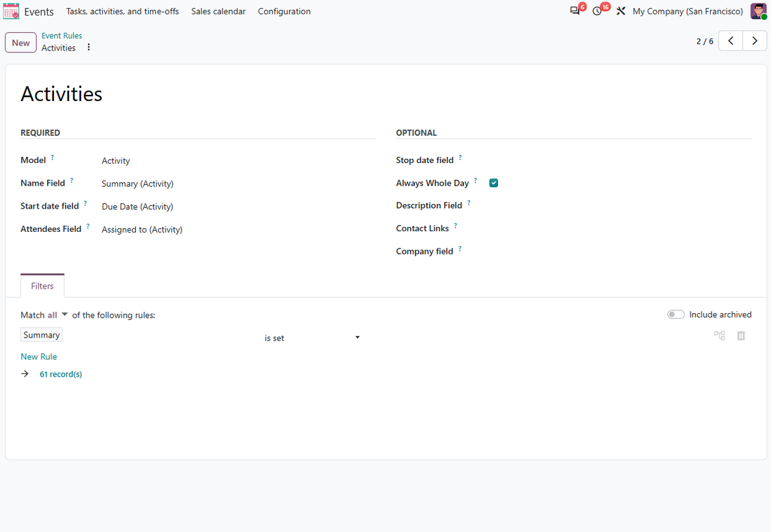The width and height of the screenshot is (771, 532).
Task: Click the Company field input
Action: tap(620, 251)
